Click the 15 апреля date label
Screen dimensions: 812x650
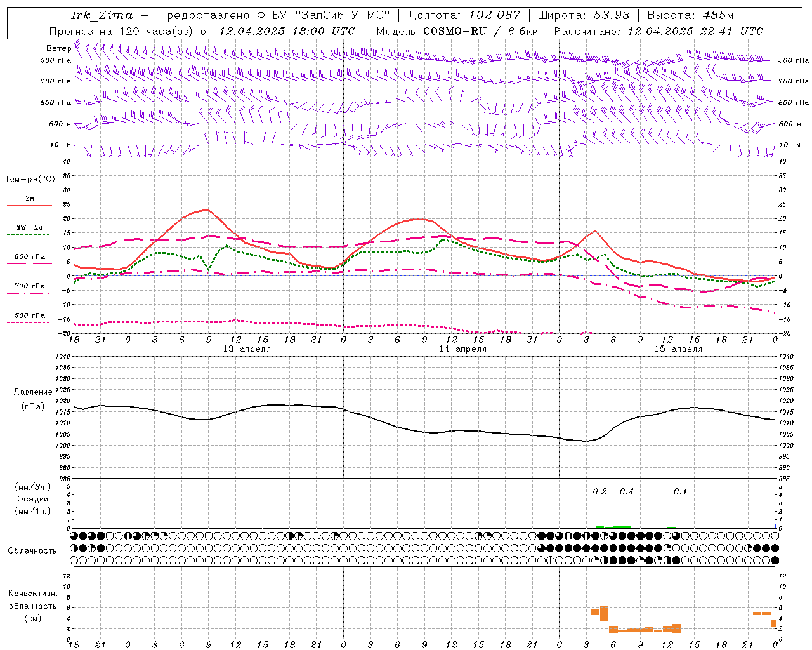(x=678, y=349)
